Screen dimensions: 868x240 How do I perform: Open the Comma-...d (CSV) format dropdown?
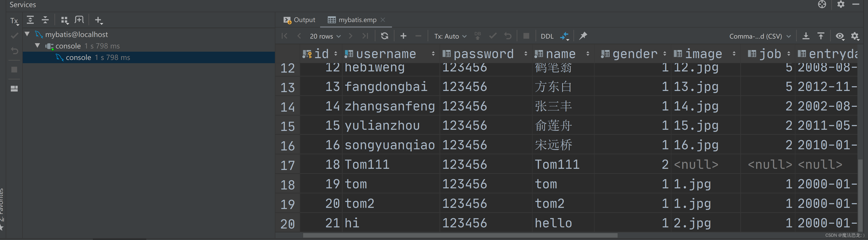tap(760, 36)
